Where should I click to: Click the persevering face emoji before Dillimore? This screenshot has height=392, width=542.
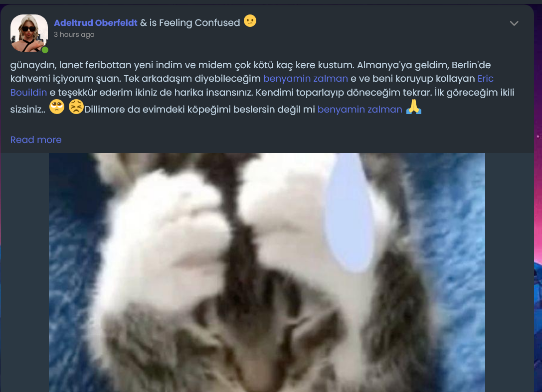tap(76, 107)
